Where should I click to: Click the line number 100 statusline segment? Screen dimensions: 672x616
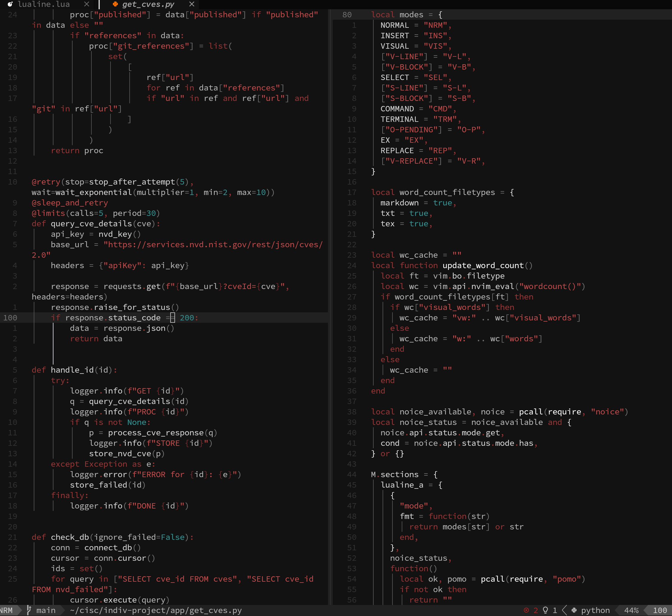(660, 610)
